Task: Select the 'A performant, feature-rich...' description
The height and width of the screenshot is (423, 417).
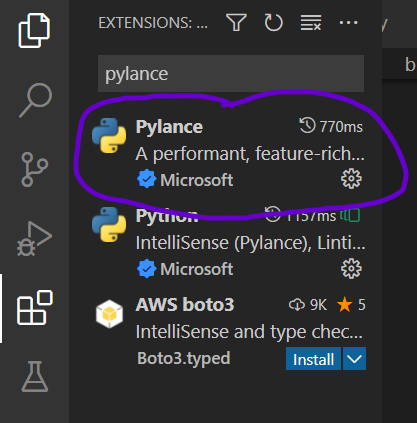Action: 250,154
